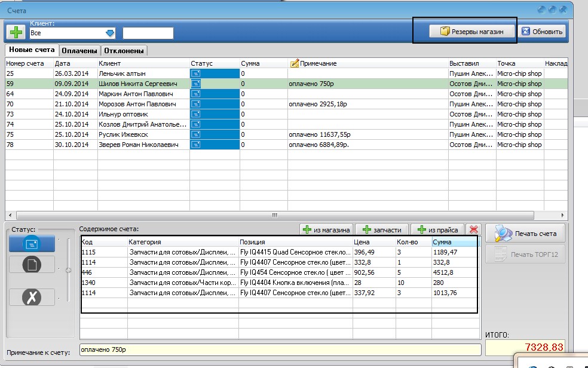
Task: Click the green plus add invoice icon
Action: (15, 31)
